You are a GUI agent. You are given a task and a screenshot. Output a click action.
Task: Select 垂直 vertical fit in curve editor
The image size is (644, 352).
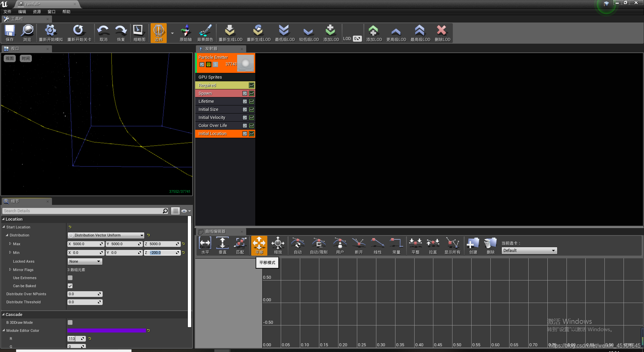click(222, 245)
